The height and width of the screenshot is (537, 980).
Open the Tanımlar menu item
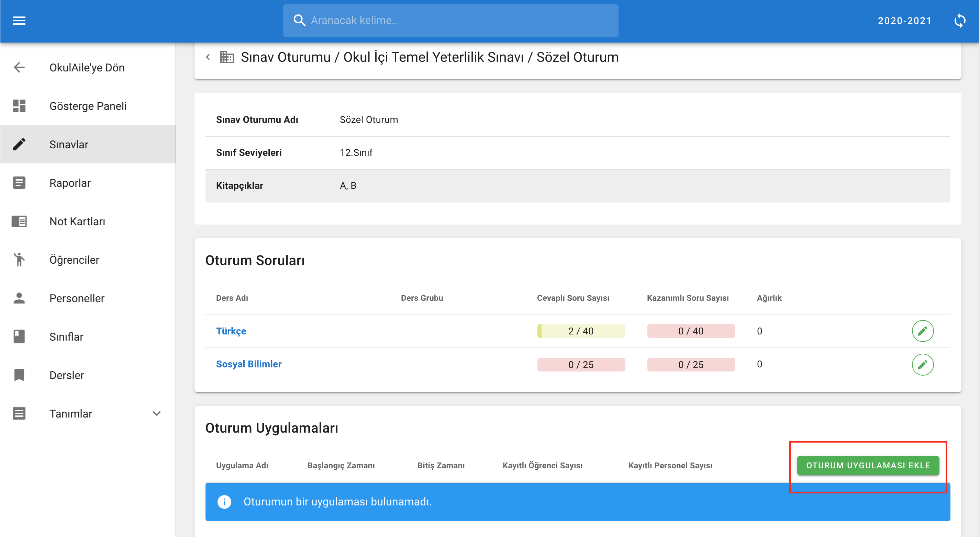pyautogui.click(x=88, y=413)
